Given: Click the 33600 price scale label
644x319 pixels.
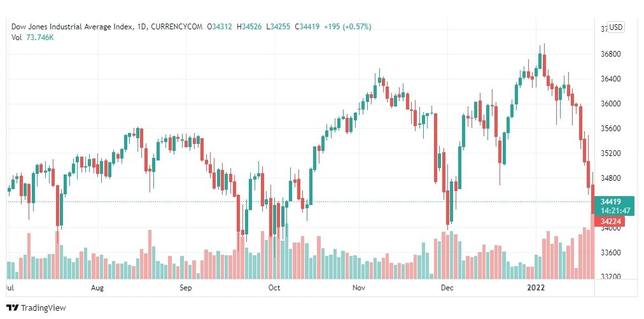Looking at the screenshot, I should [x=610, y=253].
